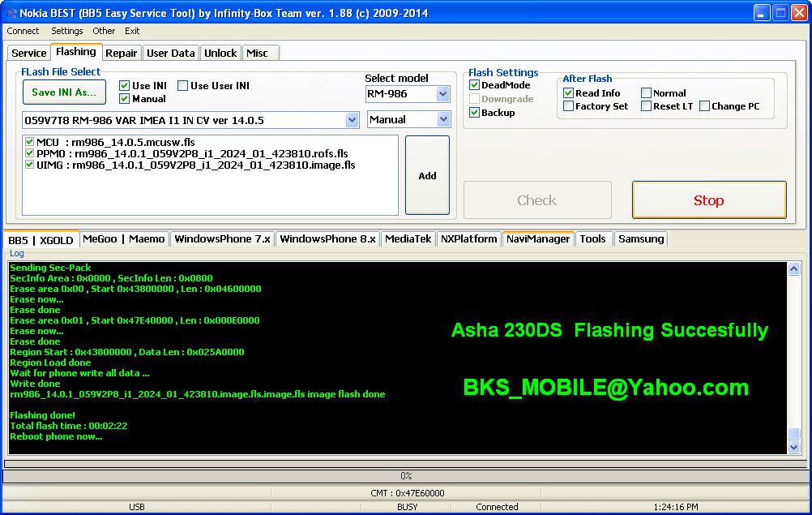Expand the RM-986 model dropdown
The image size is (812, 515).
[442, 94]
